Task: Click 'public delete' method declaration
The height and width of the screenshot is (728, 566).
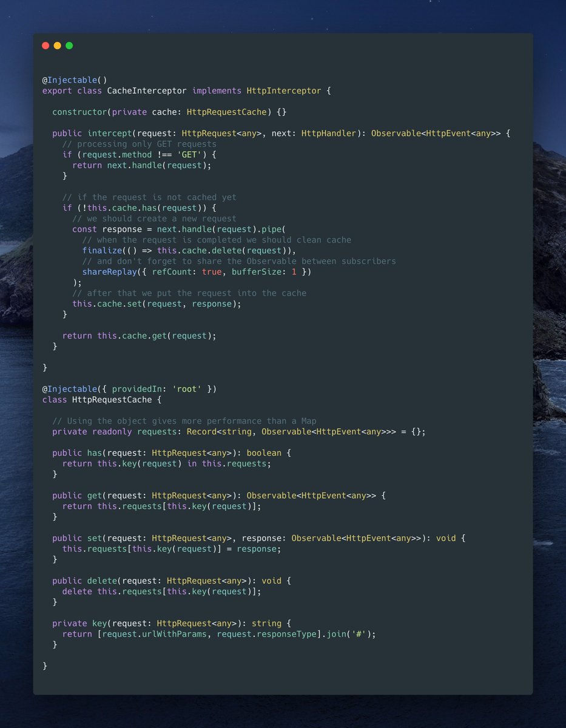Action: pos(84,581)
